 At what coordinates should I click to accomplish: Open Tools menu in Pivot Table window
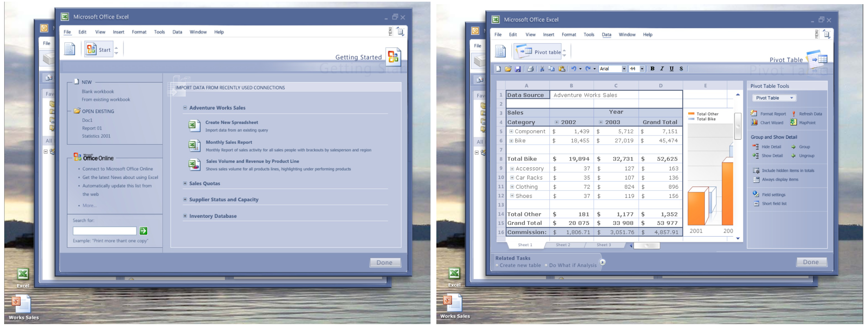click(589, 35)
